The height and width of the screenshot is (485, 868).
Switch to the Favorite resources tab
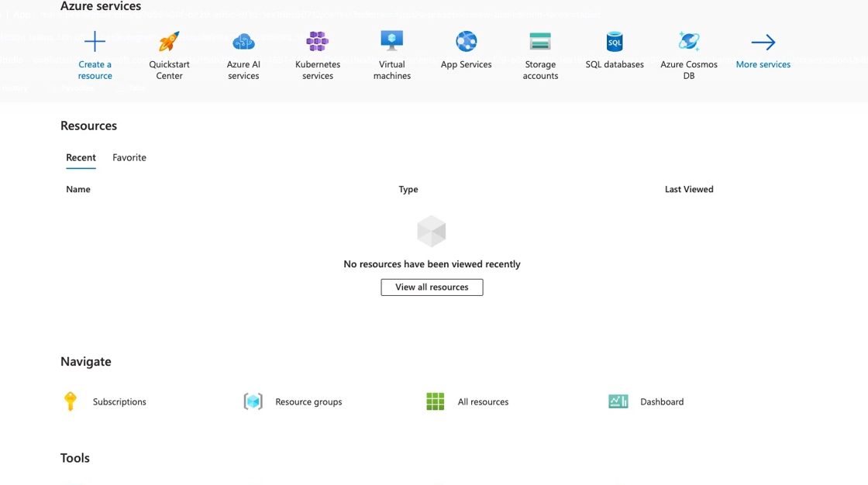coord(129,157)
